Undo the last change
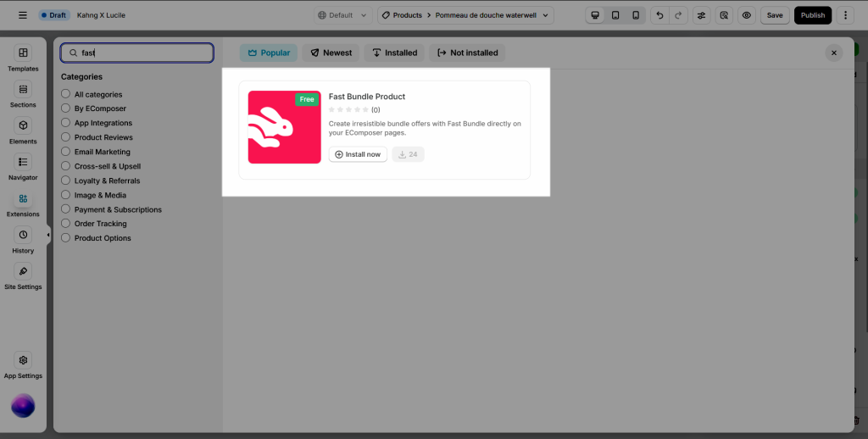 [x=659, y=15]
